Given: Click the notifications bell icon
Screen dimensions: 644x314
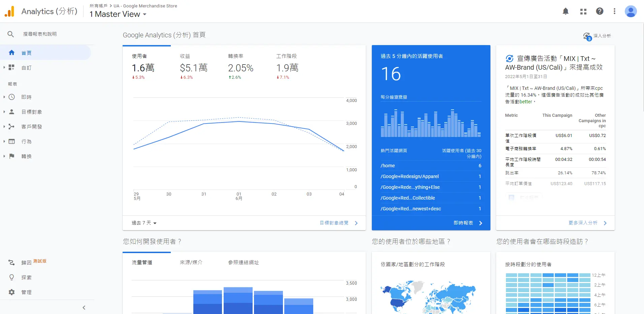Looking at the screenshot, I should 566,11.
